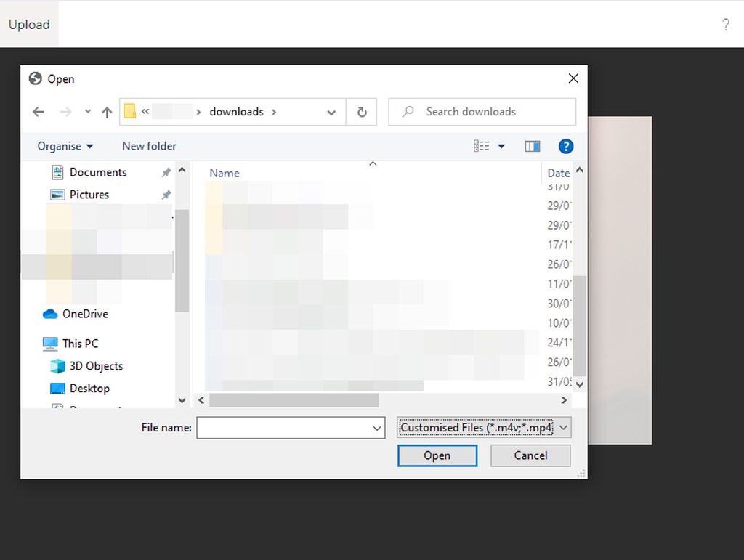Expand the address bar dropdown arrow
This screenshot has height=560, width=744.
[x=331, y=112]
